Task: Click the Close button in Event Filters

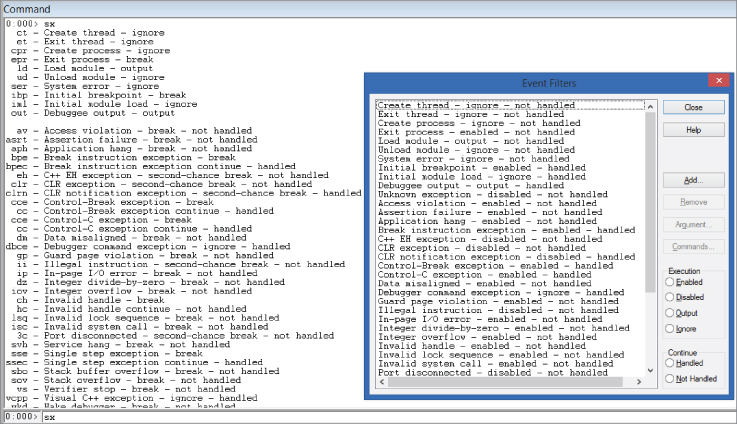Action: pos(693,107)
